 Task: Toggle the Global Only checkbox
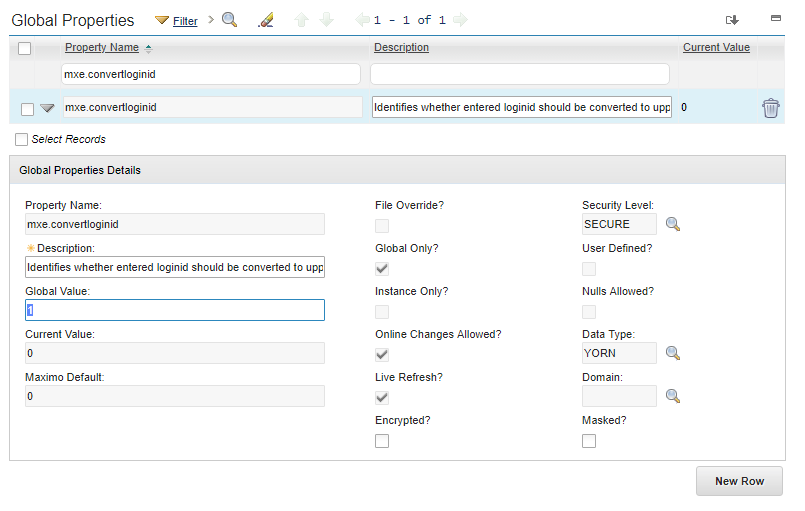coord(382,269)
